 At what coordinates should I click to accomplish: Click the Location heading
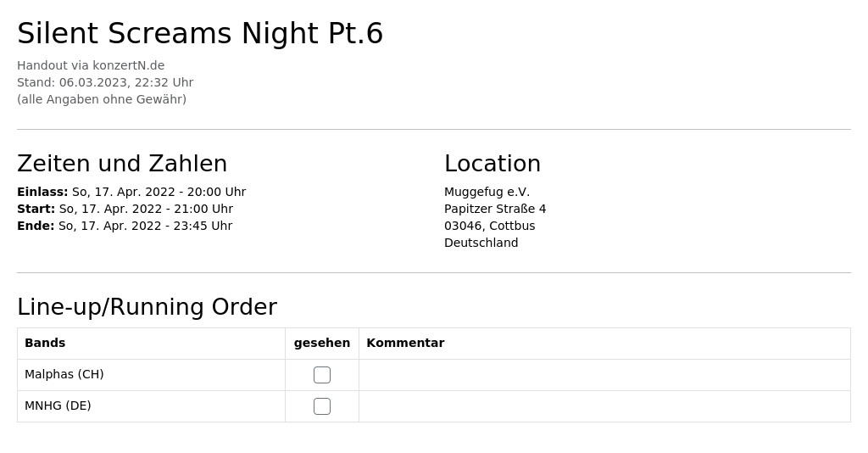click(x=492, y=164)
